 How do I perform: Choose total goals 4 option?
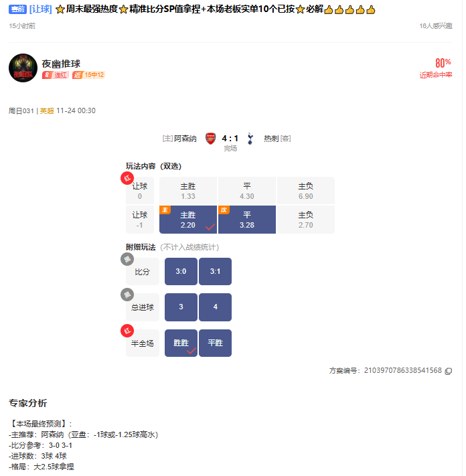pyautogui.click(x=215, y=307)
